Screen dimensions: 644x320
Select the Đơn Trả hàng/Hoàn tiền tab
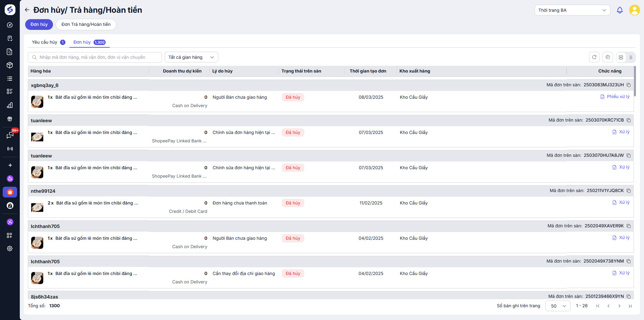coord(86,25)
